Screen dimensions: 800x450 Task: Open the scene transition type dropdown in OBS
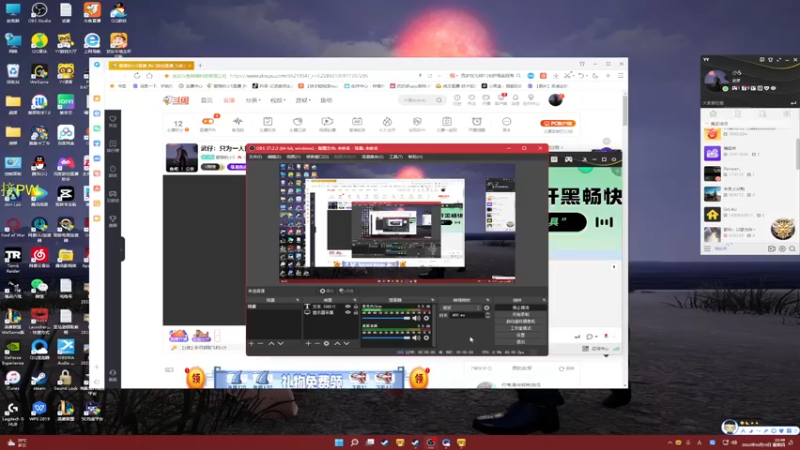461,308
